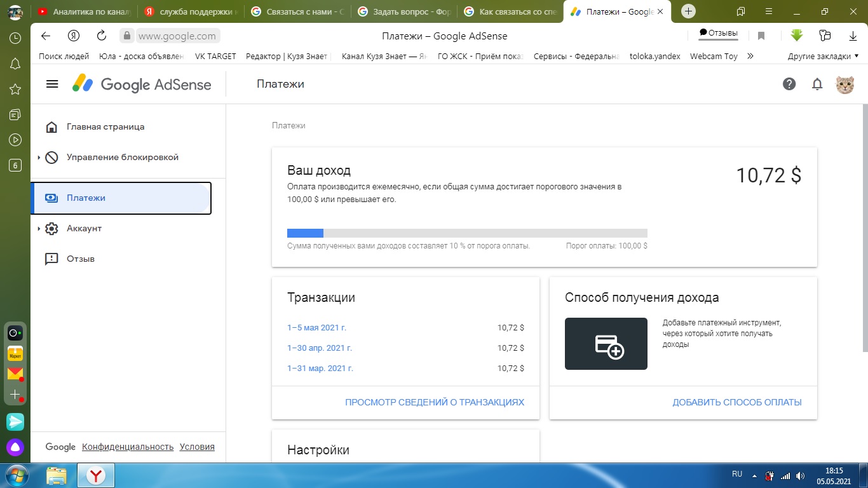Open the Условия link
868x488 pixels.
[197, 447]
